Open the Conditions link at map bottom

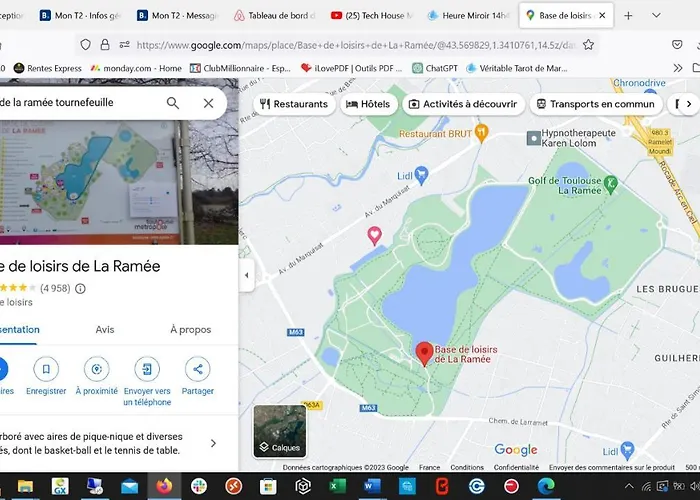click(x=467, y=467)
